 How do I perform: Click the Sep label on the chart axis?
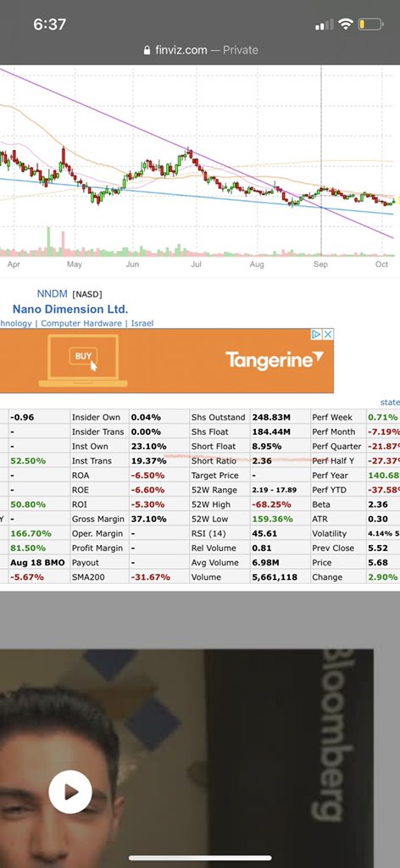click(x=321, y=264)
